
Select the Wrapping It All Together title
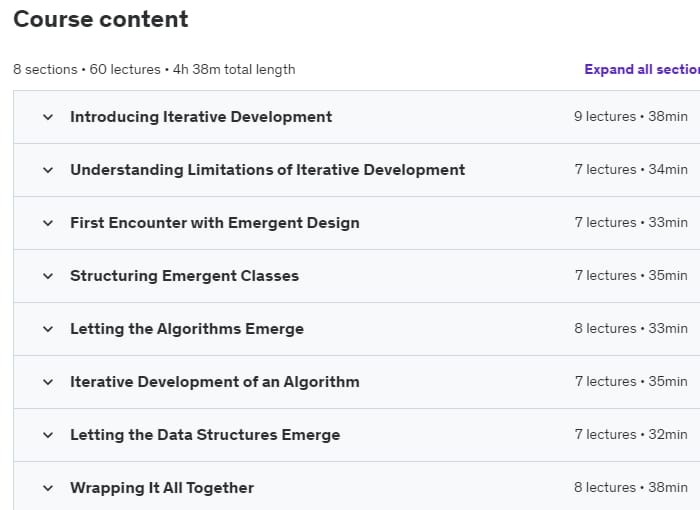pos(162,488)
